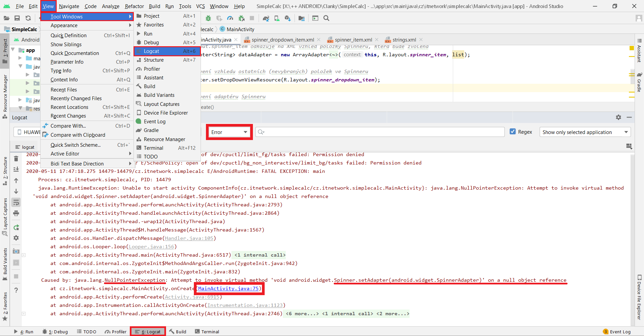Hide the Logcat panel with minus icon
644x336 pixels.
629,117
